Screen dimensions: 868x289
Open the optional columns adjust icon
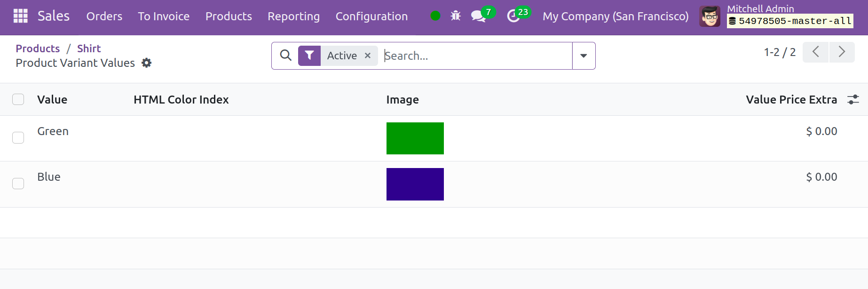(x=853, y=100)
